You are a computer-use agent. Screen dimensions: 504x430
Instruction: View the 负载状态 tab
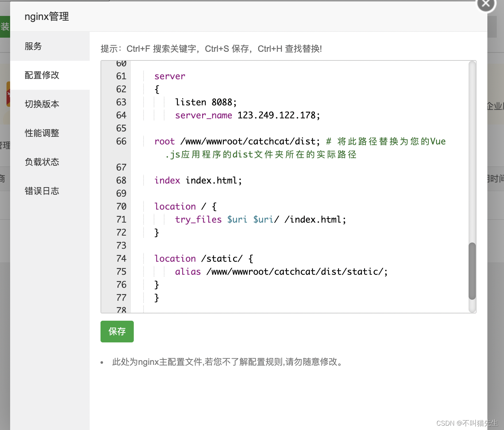(x=50, y=162)
